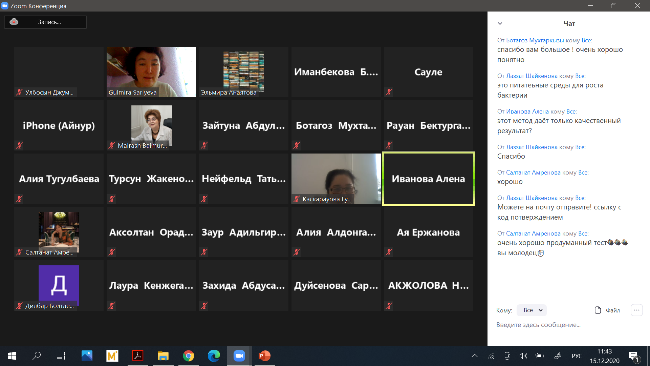This screenshot has width=650, height=366.
Task: Open chat more options ellipsis
Action: 636,310
